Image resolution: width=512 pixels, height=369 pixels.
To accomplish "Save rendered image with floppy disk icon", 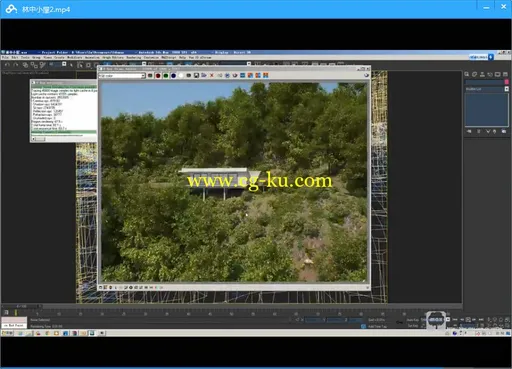I will (196, 76).
